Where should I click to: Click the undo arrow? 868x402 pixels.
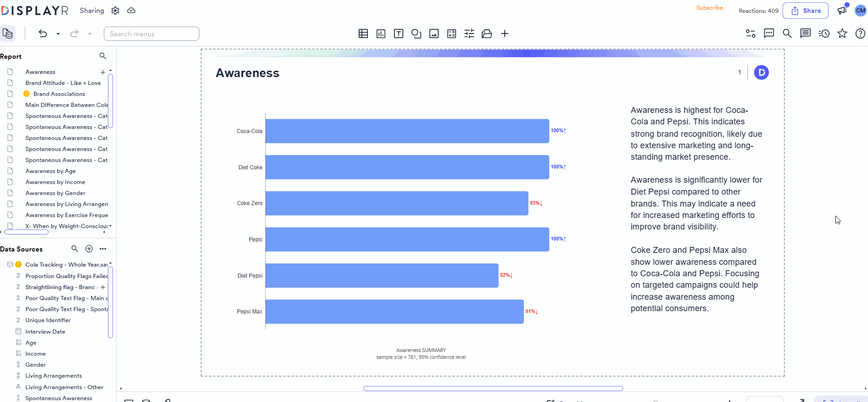[x=43, y=33]
